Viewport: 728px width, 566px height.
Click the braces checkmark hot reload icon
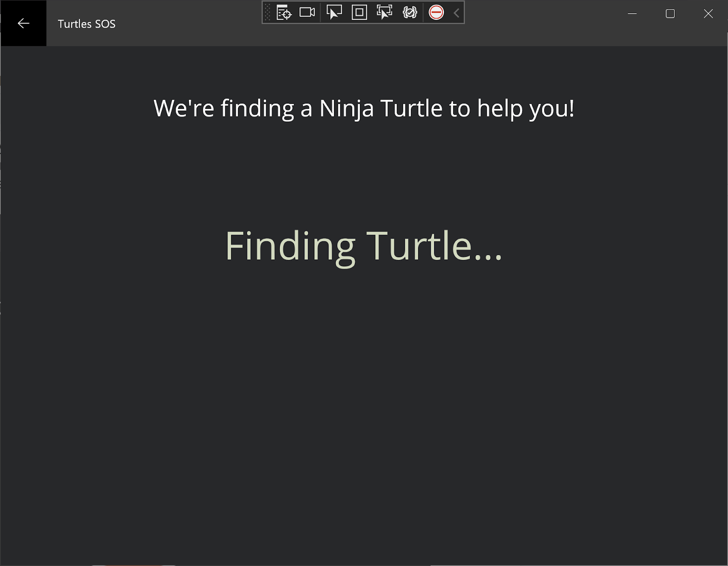(410, 13)
